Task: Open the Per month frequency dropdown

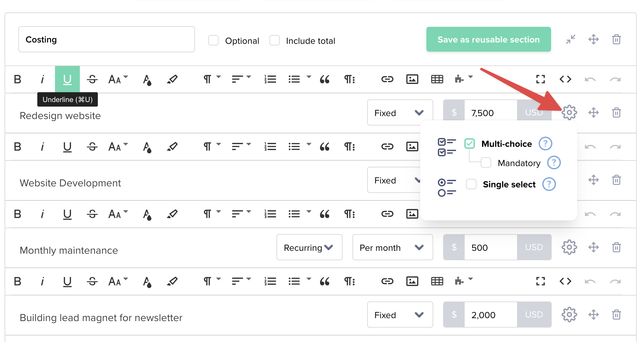Action: pos(393,248)
